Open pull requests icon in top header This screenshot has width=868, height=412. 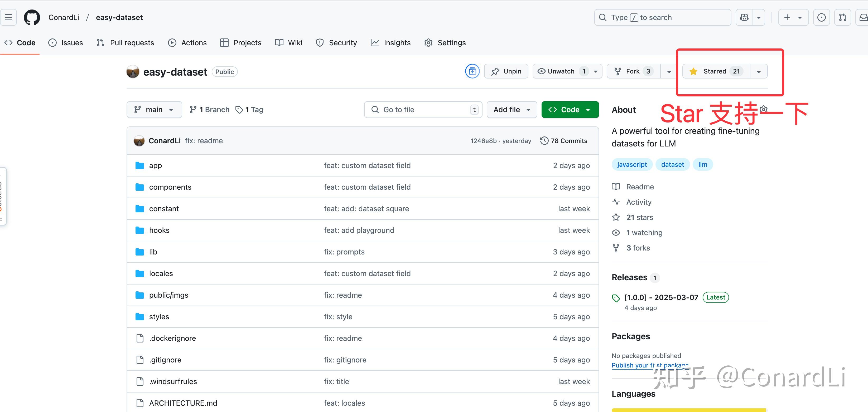pos(843,17)
